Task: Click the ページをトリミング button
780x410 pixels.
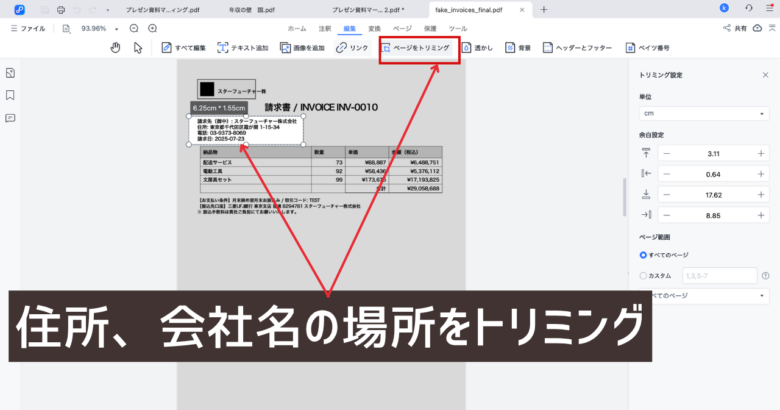Action: 417,47
